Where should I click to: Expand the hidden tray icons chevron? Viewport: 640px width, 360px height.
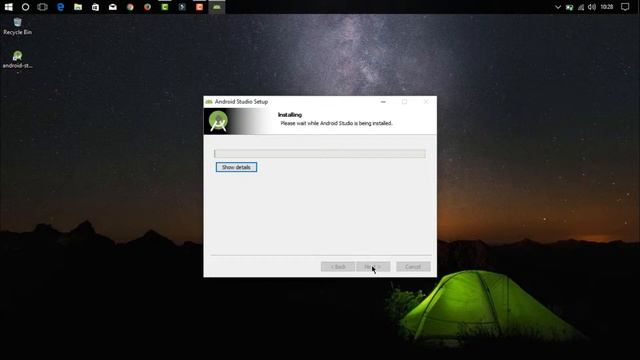tap(558, 7)
